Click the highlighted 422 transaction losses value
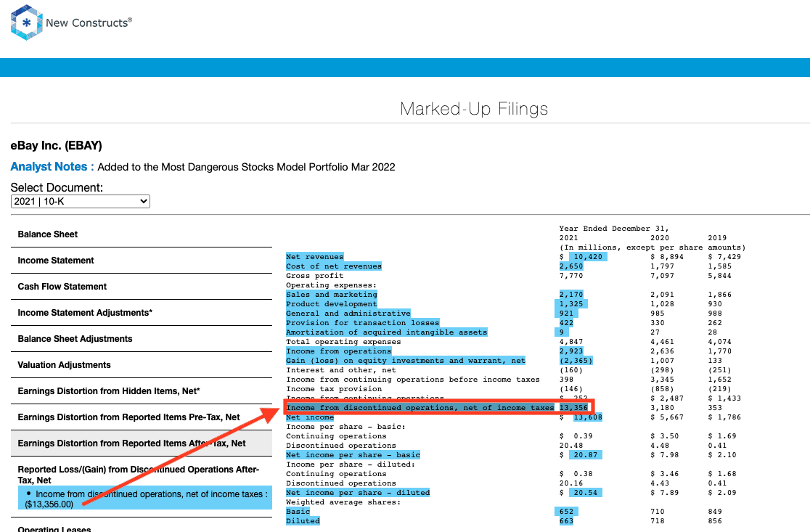Image resolution: width=810 pixels, height=532 pixels. pos(566,323)
